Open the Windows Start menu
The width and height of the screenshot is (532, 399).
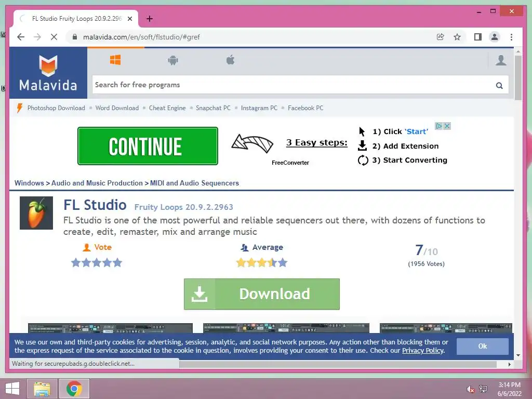click(12, 389)
